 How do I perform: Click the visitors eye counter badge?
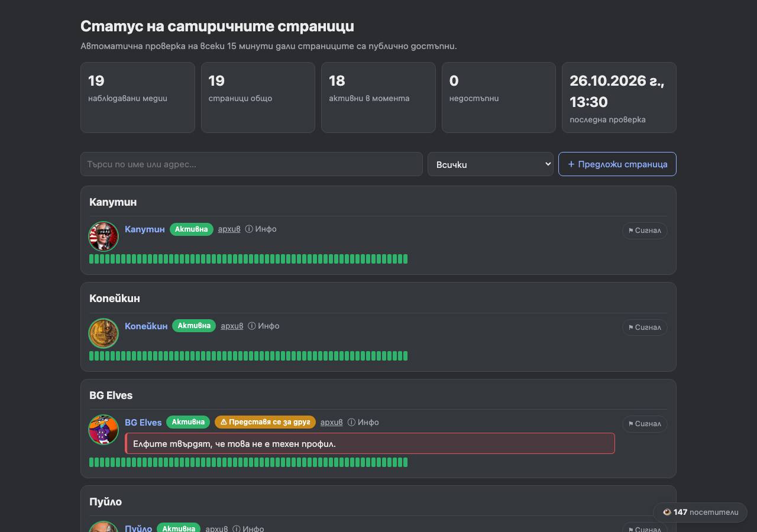tap(700, 512)
